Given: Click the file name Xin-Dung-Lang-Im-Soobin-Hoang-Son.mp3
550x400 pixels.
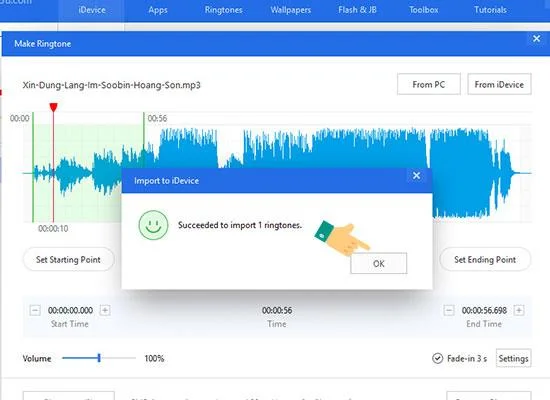Looking at the screenshot, I should tap(112, 85).
